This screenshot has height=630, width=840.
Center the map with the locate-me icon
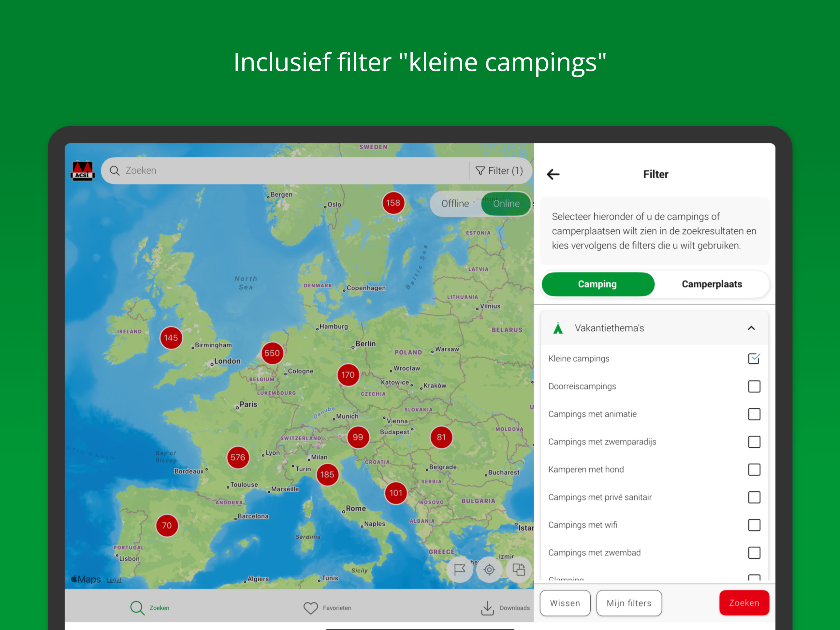489,569
